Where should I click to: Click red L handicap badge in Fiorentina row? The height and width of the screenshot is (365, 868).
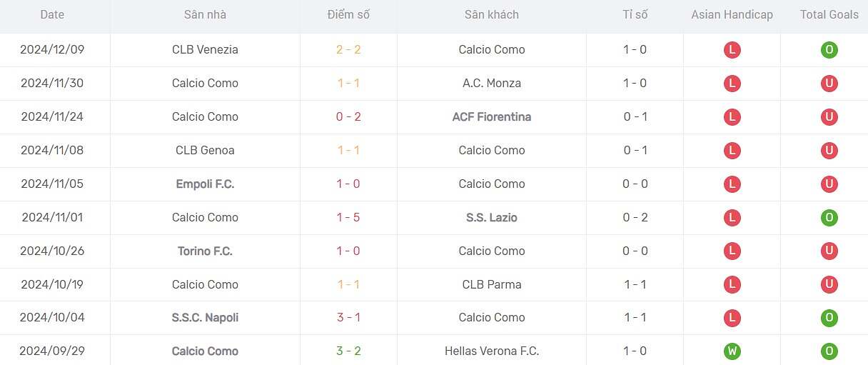[x=732, y=117]
